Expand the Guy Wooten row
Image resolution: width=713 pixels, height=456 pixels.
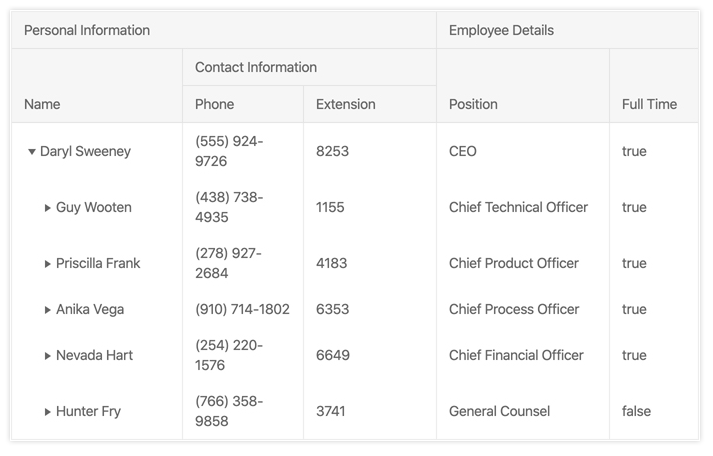click(x=47, y=208)
